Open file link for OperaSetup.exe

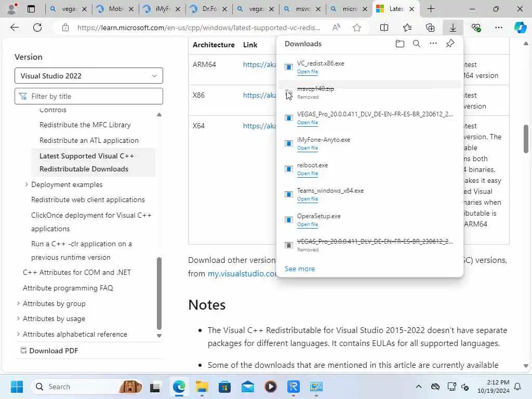(x=308, y=224)
